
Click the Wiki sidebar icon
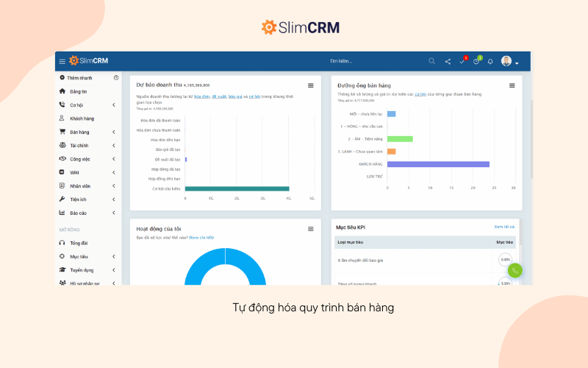tap(62, 172)
